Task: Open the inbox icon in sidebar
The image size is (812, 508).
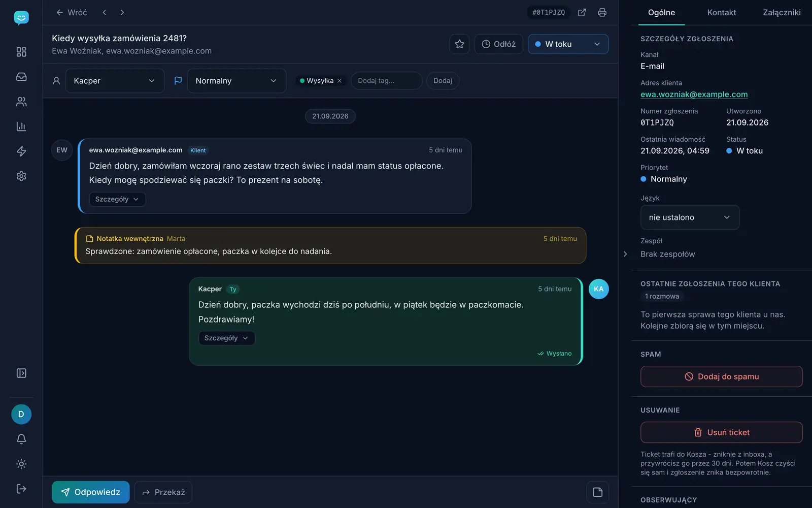Action: pyautogui.click(x=21, y=77)
